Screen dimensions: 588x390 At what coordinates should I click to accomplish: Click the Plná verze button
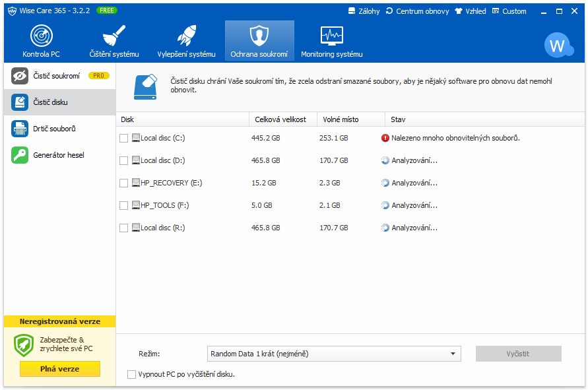coord(60,369)
